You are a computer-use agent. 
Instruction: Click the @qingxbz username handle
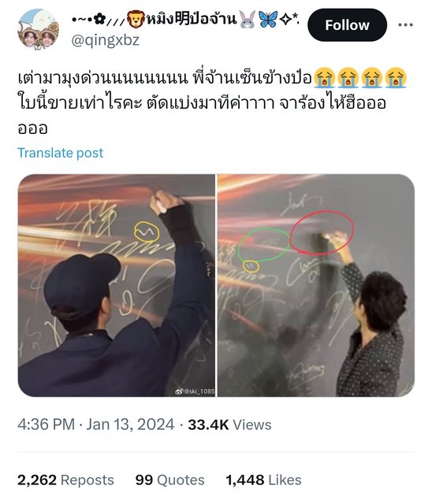point(105,40)
